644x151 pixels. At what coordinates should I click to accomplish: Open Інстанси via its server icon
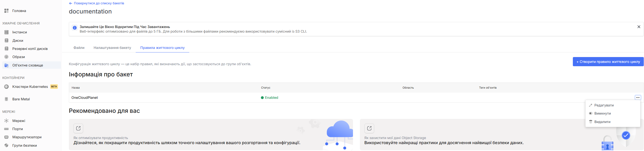pos(6,32)
